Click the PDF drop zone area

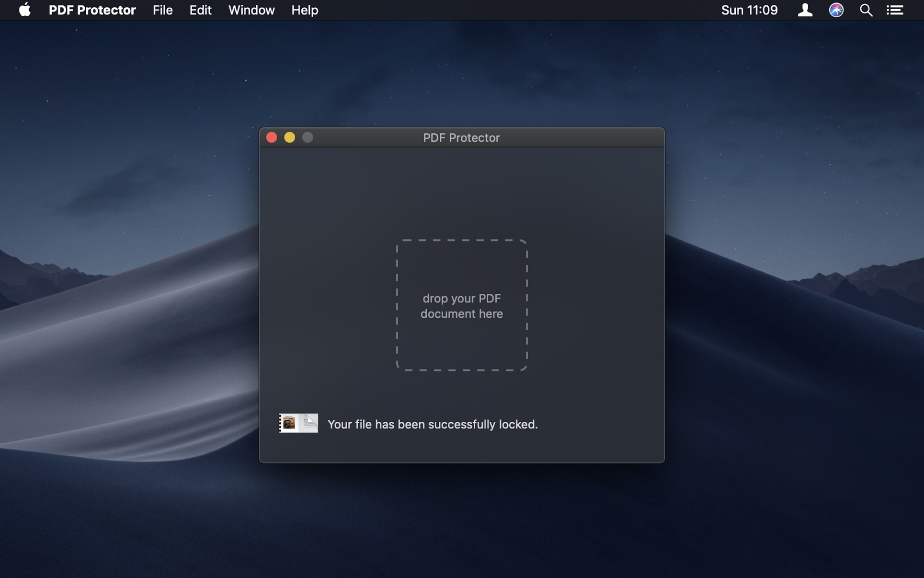(462, 305)
